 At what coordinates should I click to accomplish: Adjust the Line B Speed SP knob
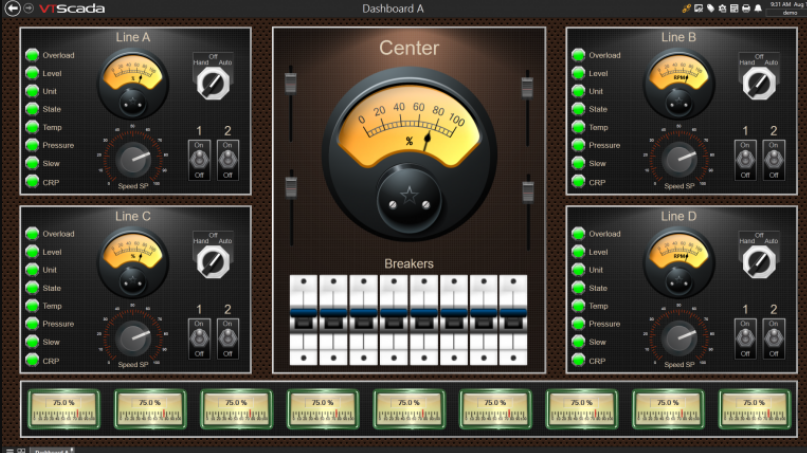679,159
